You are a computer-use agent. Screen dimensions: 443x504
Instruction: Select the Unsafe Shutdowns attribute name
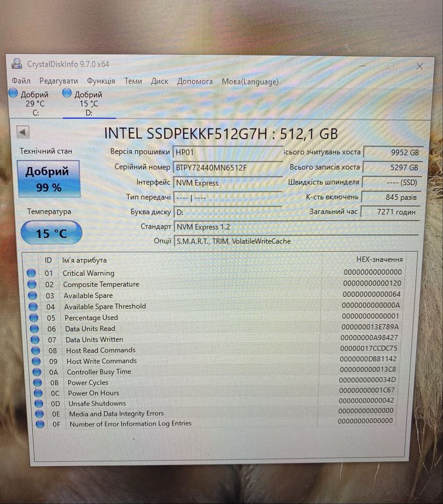click(x=97, y=403)
